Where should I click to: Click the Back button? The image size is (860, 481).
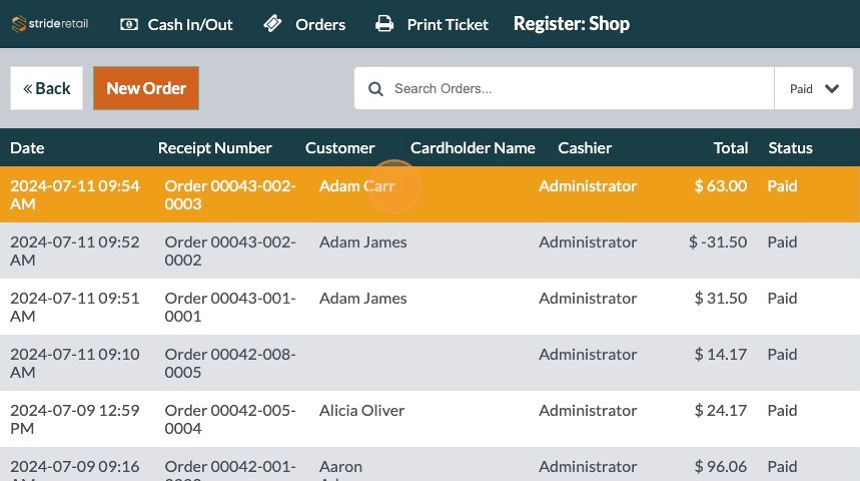pos(47,88)
